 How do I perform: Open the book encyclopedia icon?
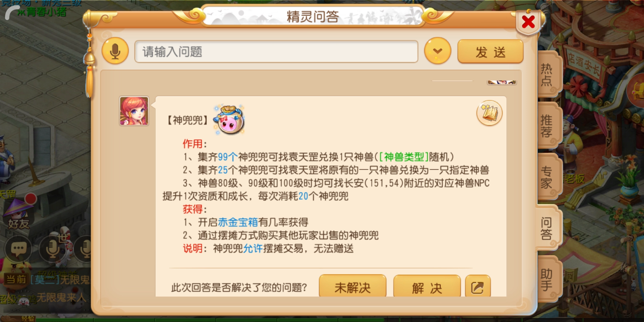(489, 113)
